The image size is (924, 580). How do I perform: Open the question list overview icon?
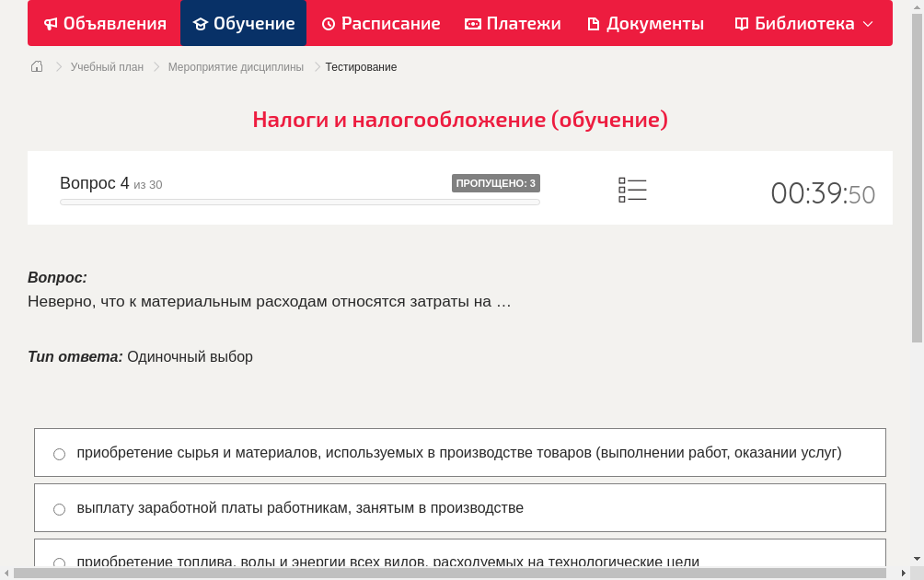click(x=632, y=189)
